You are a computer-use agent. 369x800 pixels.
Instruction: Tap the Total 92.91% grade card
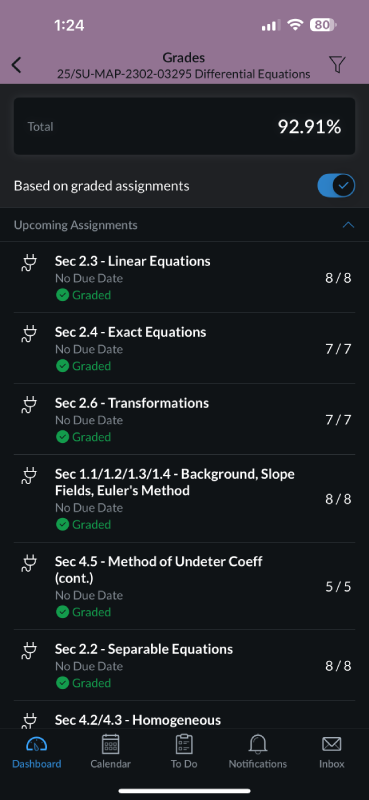(x=184, y=127)
